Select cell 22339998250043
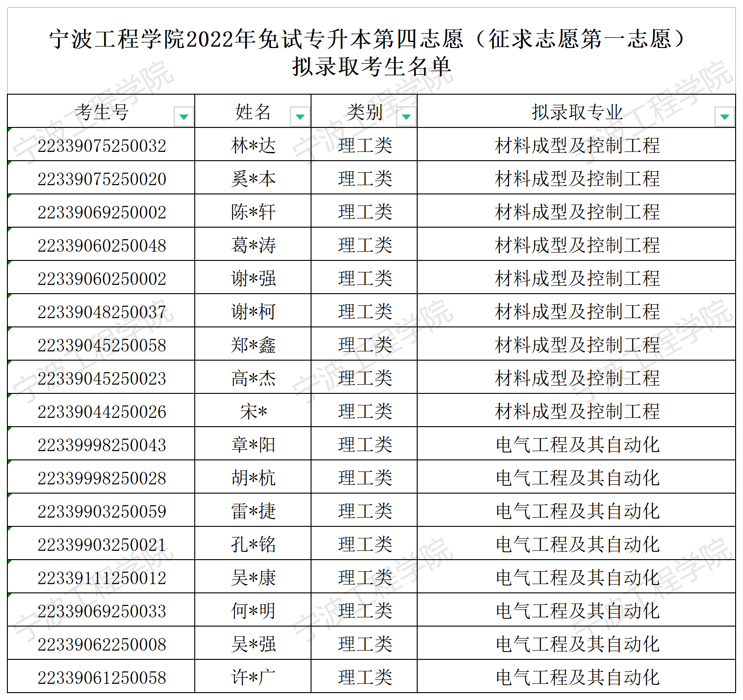743x700 pixels. coord(101,444)
